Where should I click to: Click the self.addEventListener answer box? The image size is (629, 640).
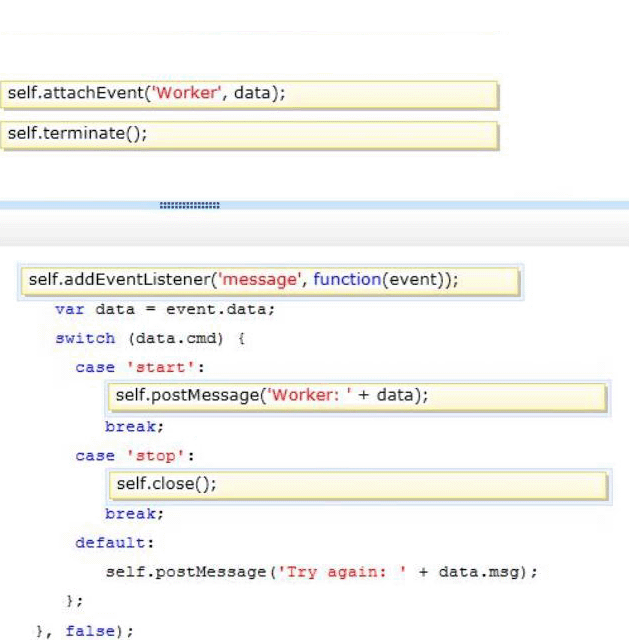click(x=270, y=280)
